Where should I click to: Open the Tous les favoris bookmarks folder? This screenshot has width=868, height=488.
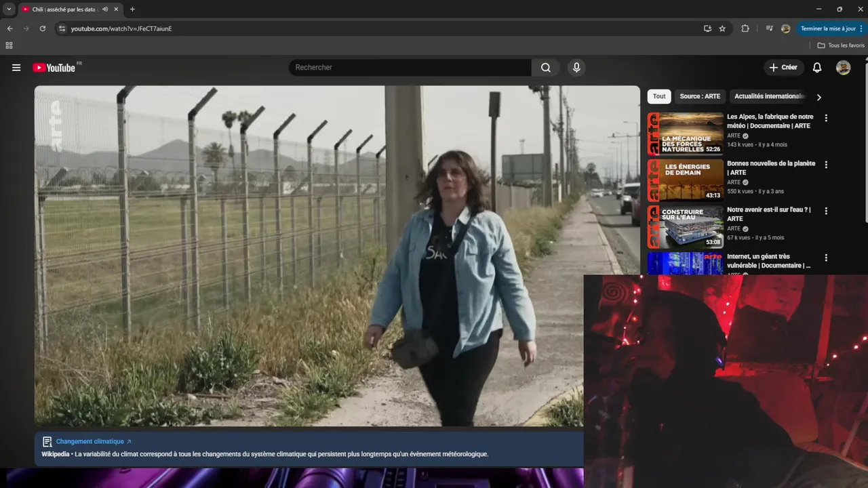841,45
